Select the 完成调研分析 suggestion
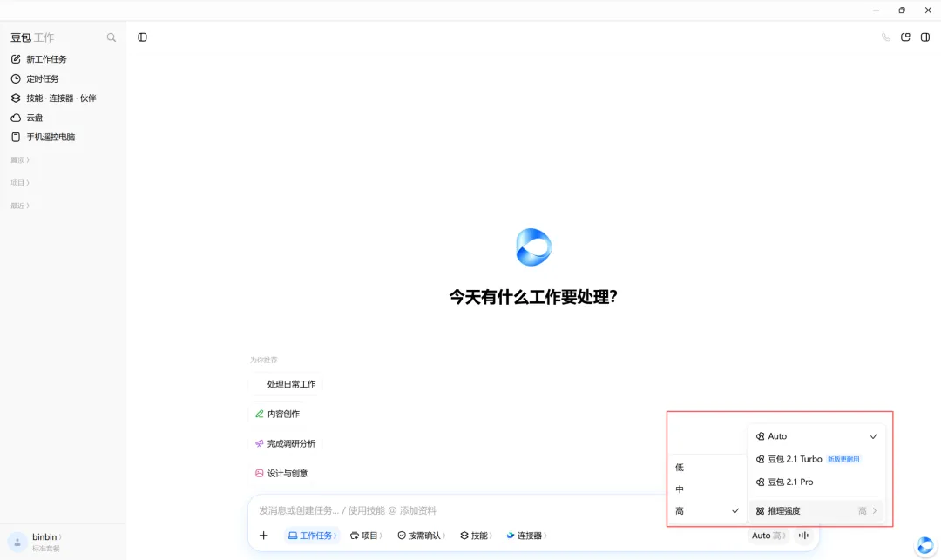941x560 pixels. [x=285, y=443]
